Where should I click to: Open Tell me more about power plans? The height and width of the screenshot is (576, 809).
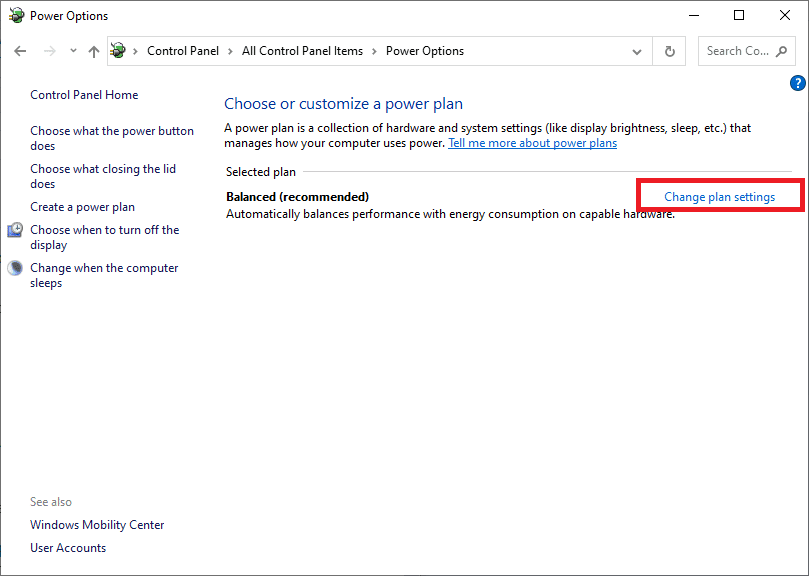point(532,143)
